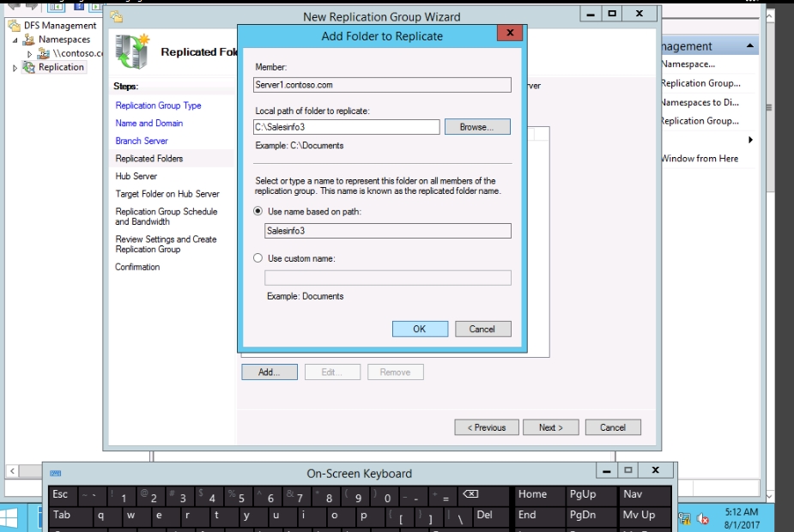Select the Namespaces node icon

click(29, 39)
